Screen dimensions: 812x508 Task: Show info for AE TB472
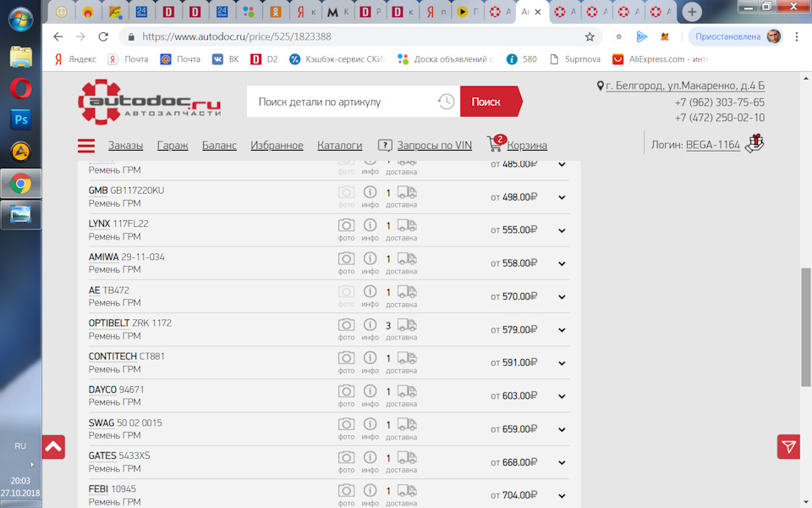(x=370, y=291)
